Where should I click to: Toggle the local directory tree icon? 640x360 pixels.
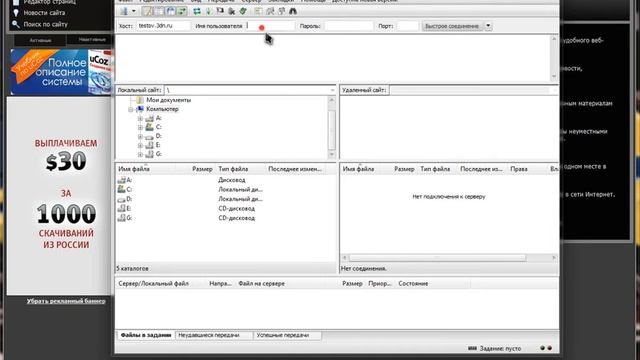coord(159,11)
